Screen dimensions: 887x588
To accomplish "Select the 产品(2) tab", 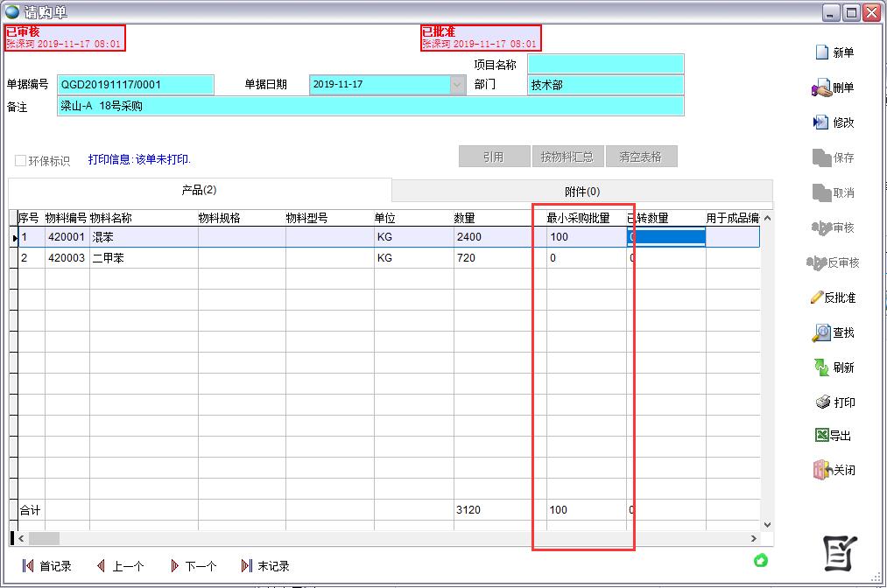I will coord(199,191).
